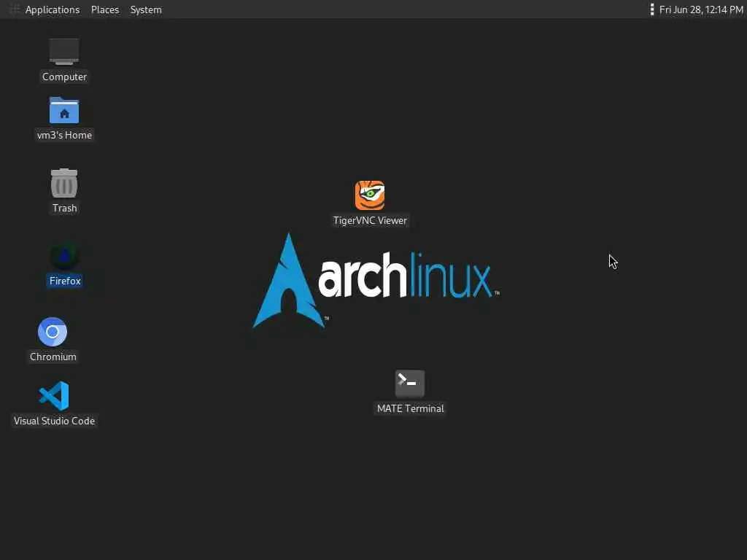Viewport: 747px width, 560px height.
Task: Open the Computer desktop icon
Action: click(64, 52)
